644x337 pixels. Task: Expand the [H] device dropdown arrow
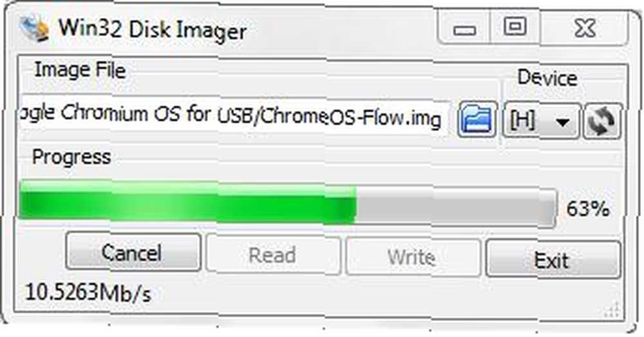click(x=562, y=122)
